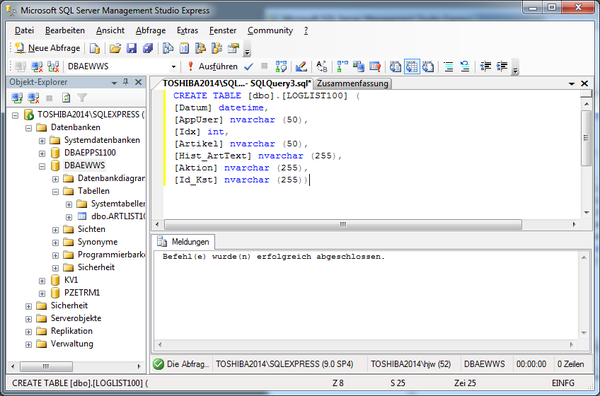Switch to the Zusammenfassung tab
This screenshot has width=600, height=396.
click(x=352, y=83)
